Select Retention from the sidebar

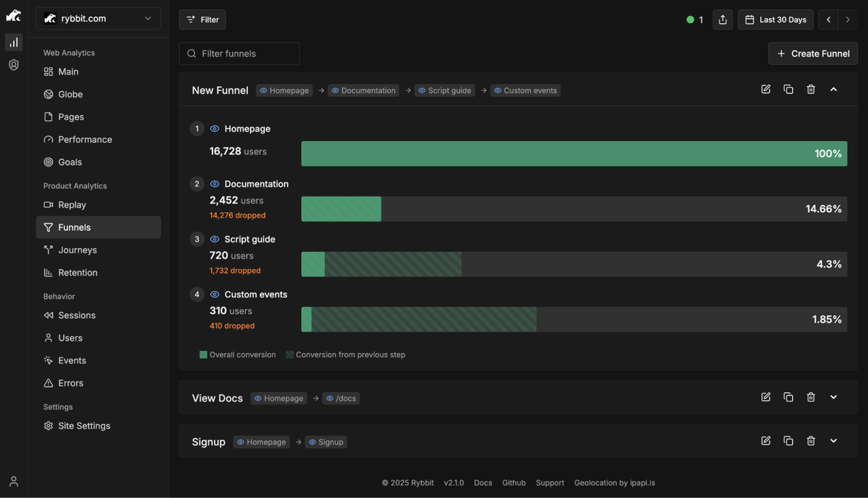pyautogui.click(x=78, y=272)
